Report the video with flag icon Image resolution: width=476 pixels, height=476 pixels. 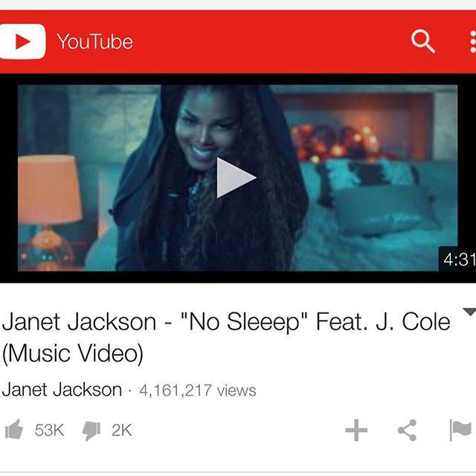pyautogui.click(x=460, y=430)
